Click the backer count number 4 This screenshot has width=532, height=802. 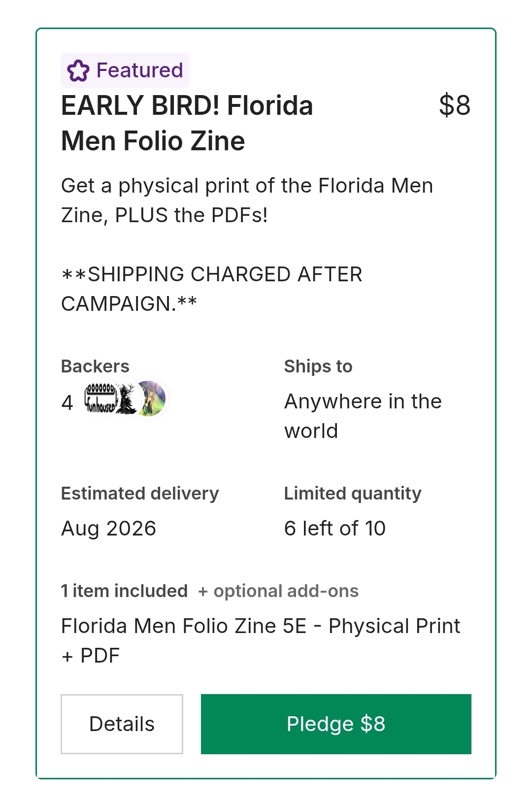tap(67, 402)
